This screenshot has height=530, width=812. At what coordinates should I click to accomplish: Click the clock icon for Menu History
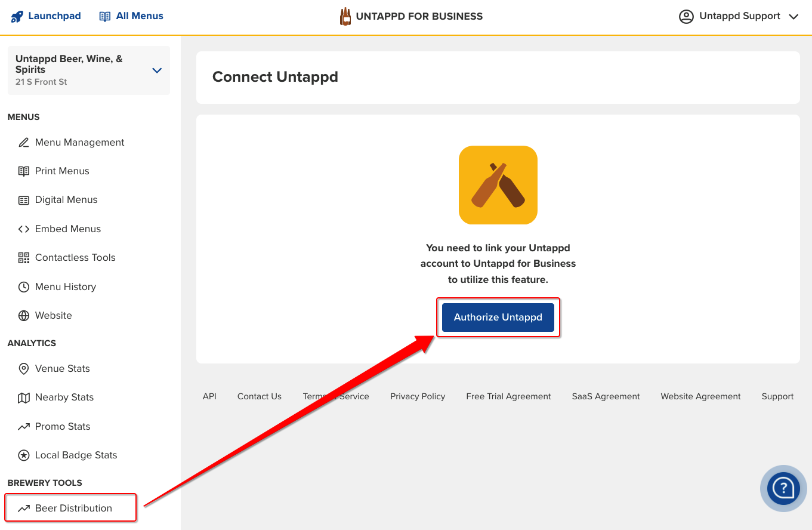[24, 287]
